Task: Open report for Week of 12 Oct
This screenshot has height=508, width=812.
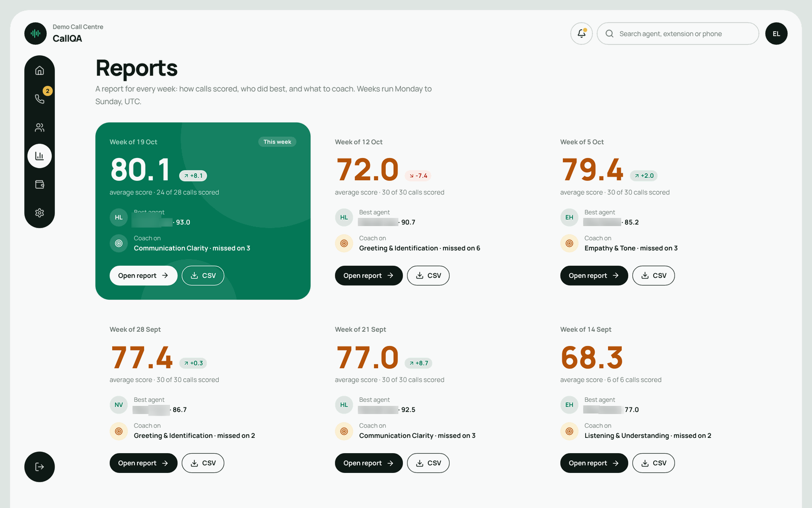Action: (369, 275)
